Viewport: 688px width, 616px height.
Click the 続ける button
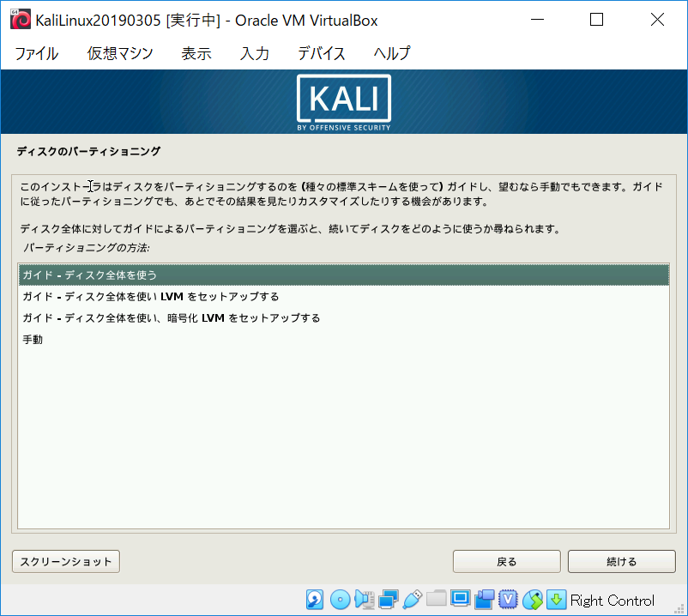621,562
